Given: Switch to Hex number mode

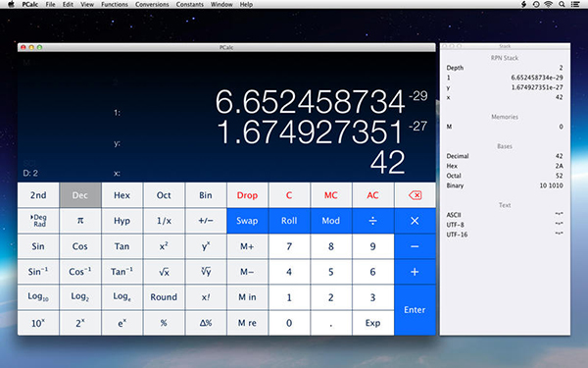Looking at the screenshot, I should pyautogui.click(x=122, y=195).
